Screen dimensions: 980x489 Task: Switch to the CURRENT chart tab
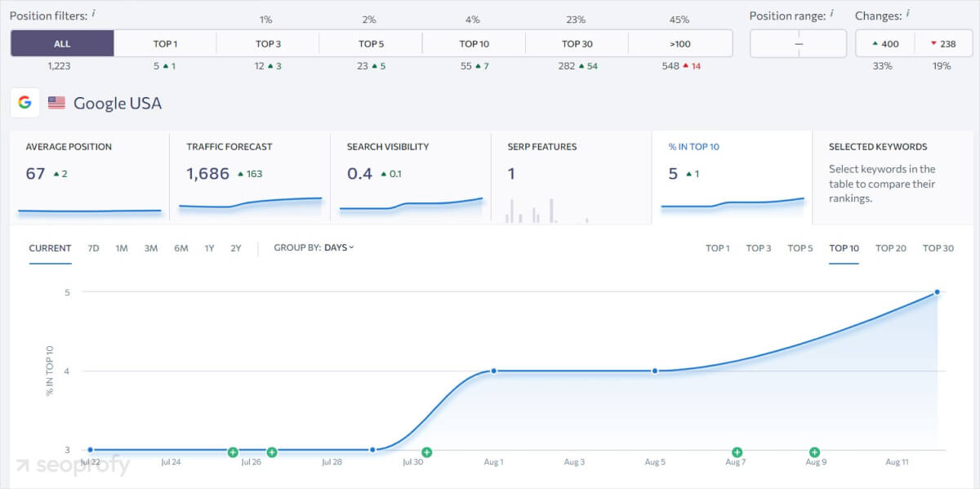50,248
